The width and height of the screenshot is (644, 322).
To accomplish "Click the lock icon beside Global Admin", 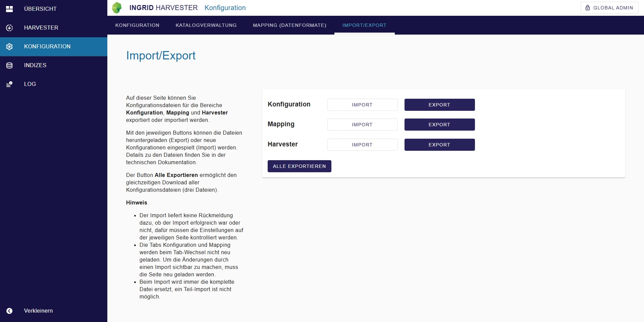I will [588, 8].
